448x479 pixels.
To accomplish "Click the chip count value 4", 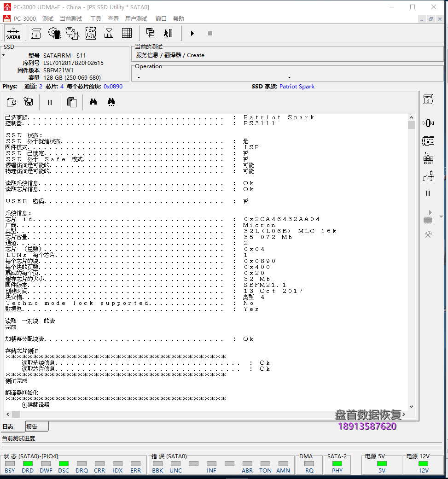I will pyautogui.click(x=62, y=87).
